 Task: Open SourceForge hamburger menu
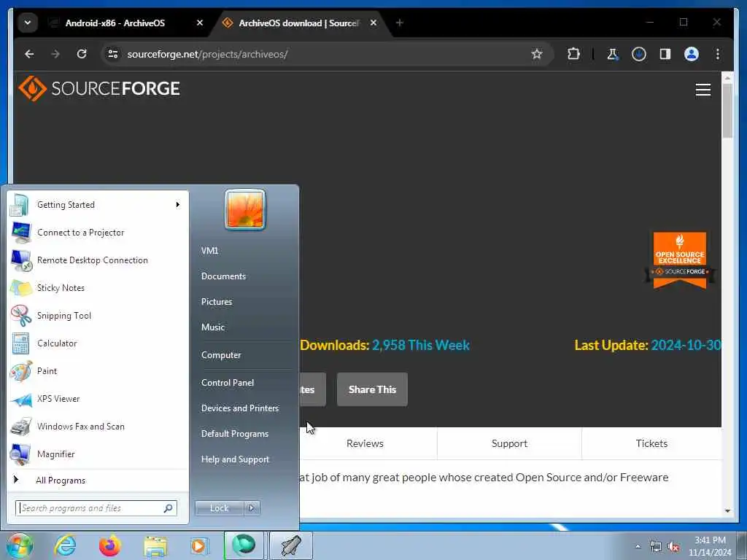point(703,90)
